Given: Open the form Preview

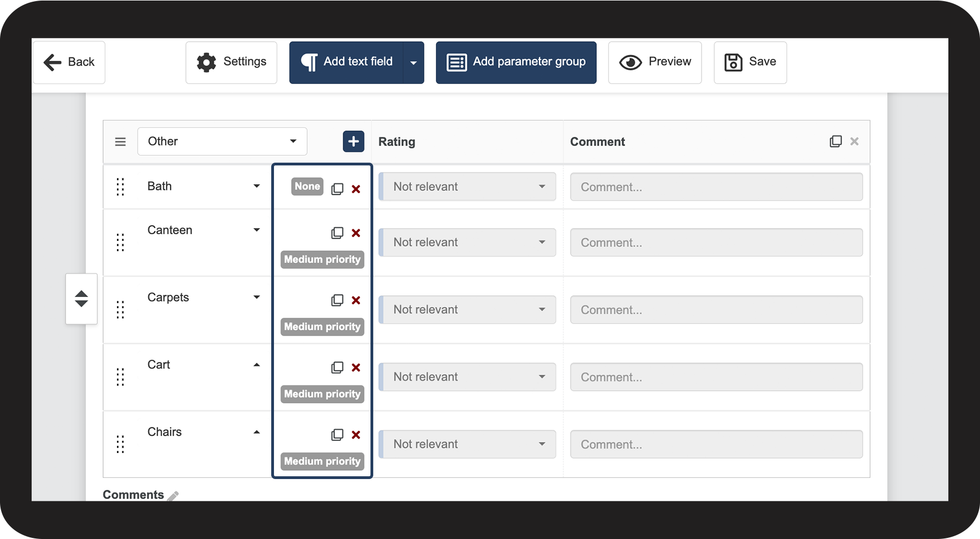Looking at the screenshot, I should (655, 62).
